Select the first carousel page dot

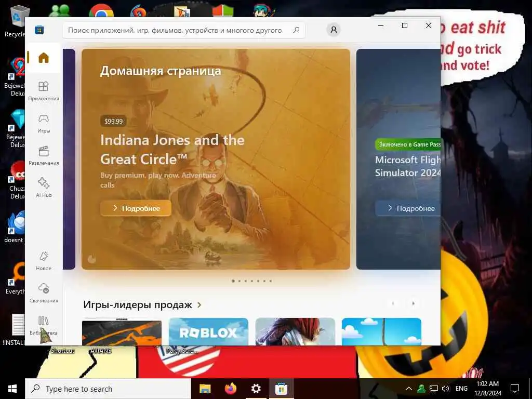(x=233, y=281)
